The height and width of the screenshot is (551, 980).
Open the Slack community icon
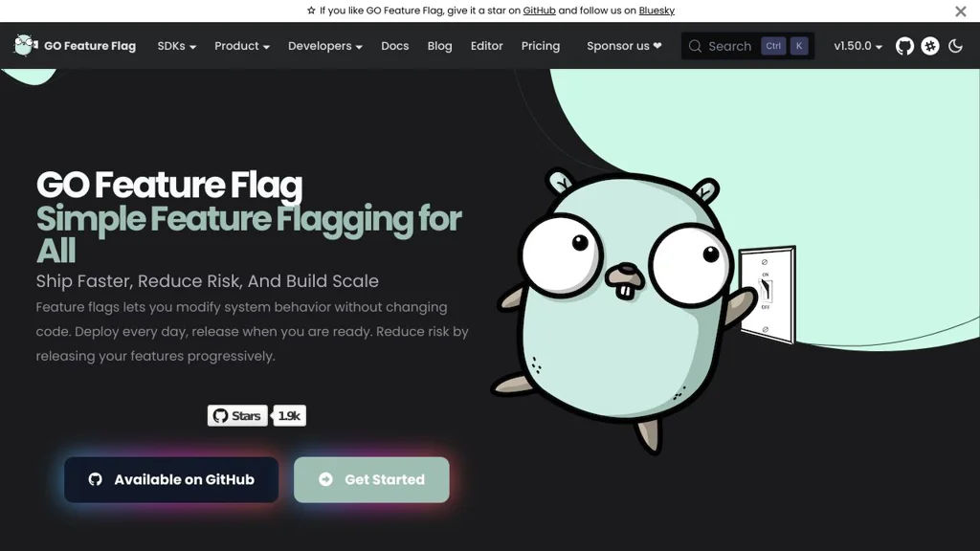930,46
